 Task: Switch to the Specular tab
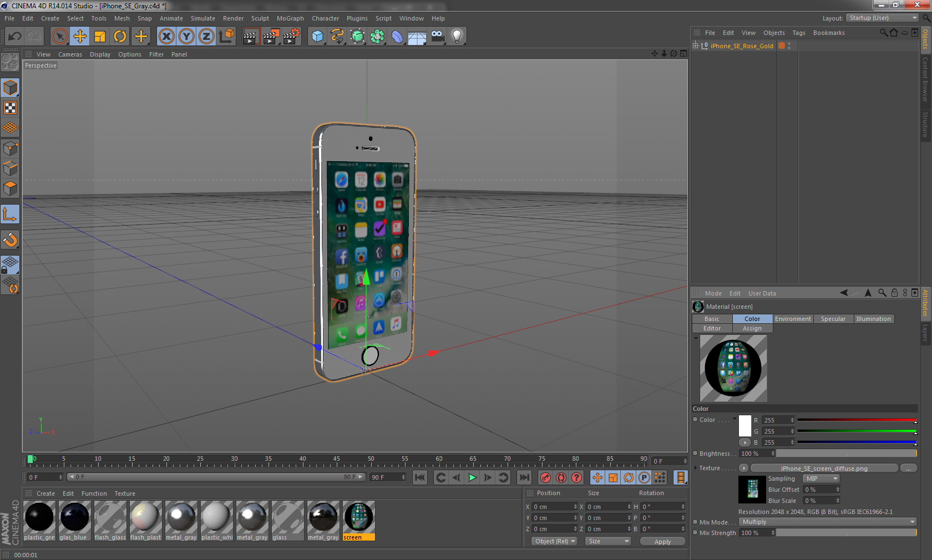(833, 319)
